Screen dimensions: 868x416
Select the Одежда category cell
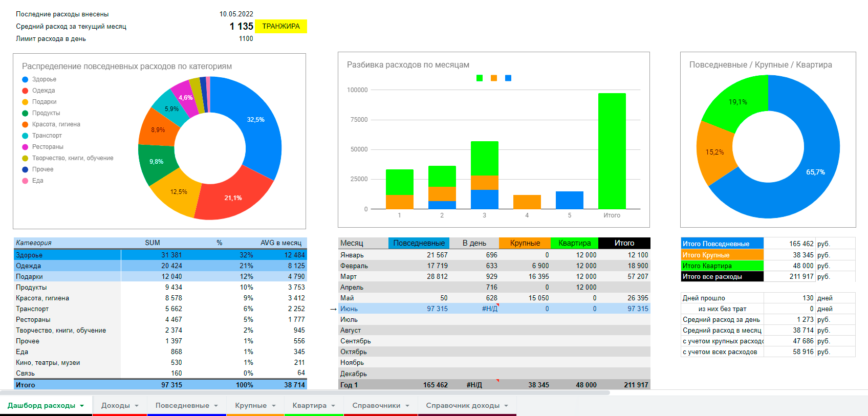pos(67,266)
